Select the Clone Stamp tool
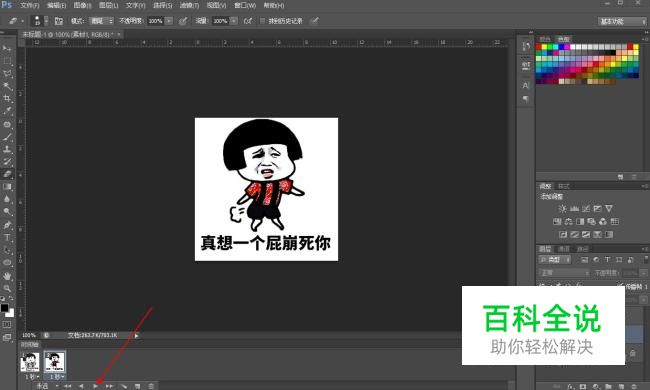This screenshot has width=650, height=390. [x=7, y=149]
